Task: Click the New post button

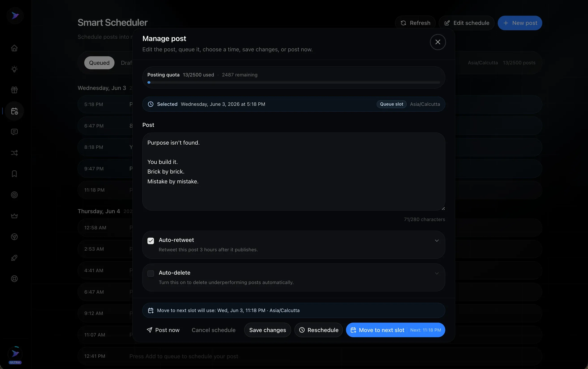Action: click(520, 23)
